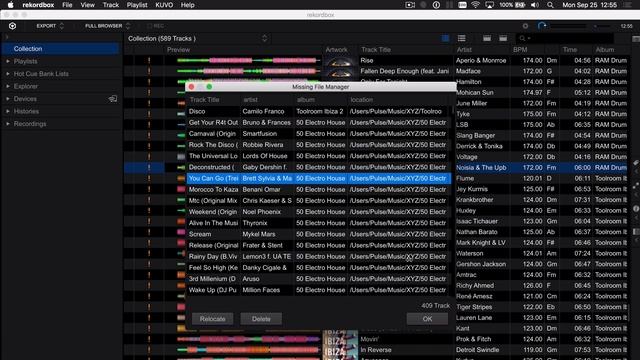Click the Wi-Fi status icon in the menu bar
The width and height of the screenshot is (640, 360).
click(476, 5)
